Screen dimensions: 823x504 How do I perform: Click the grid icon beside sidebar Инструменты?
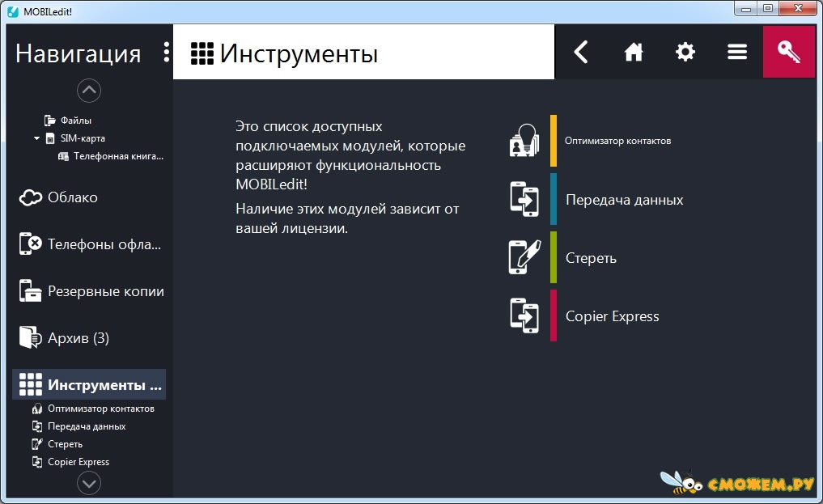[31, 384]
